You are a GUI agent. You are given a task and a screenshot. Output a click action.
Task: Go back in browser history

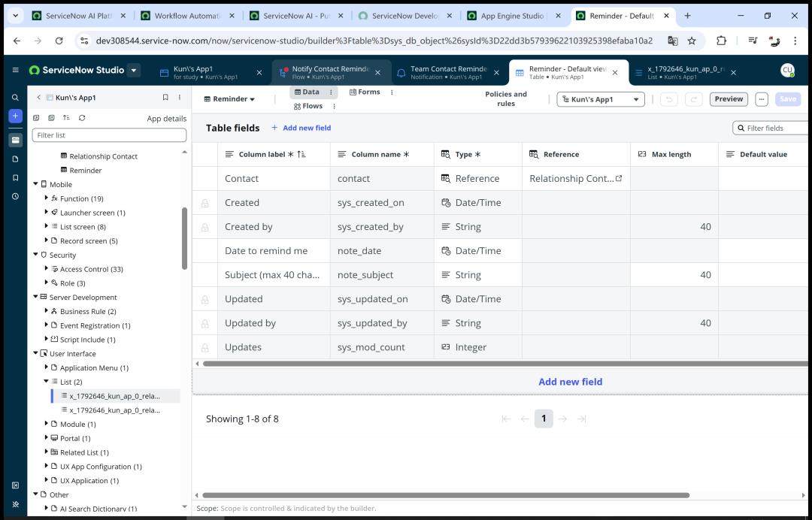pos(17,41)
